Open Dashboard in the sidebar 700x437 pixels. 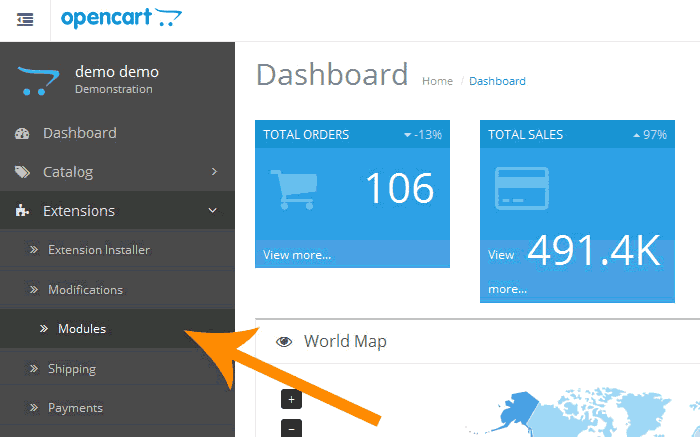click(x=117, y=133)
